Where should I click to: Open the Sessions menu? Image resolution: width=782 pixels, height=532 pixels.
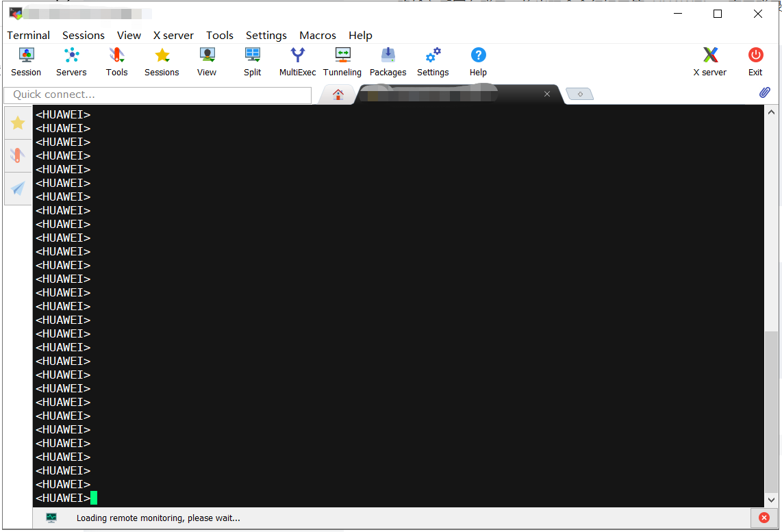(x=84, y=36)
